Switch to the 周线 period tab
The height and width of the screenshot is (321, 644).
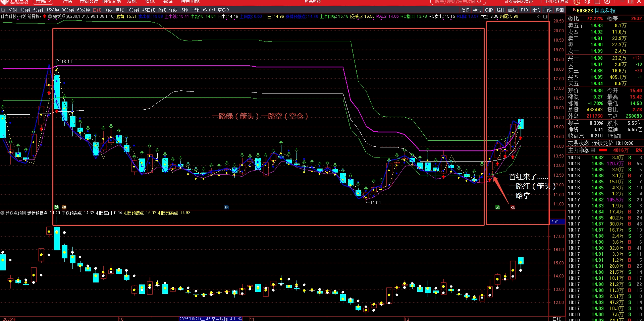click(x=108, y=10)
